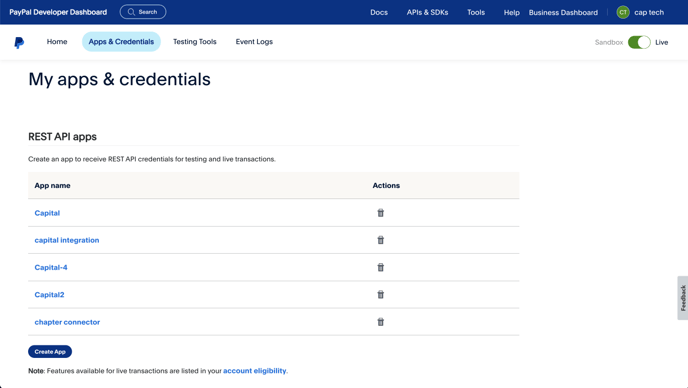Click the CT user avatar icon
The width and height of the screenshot is (688, 388).
click(x=623, y=12)
